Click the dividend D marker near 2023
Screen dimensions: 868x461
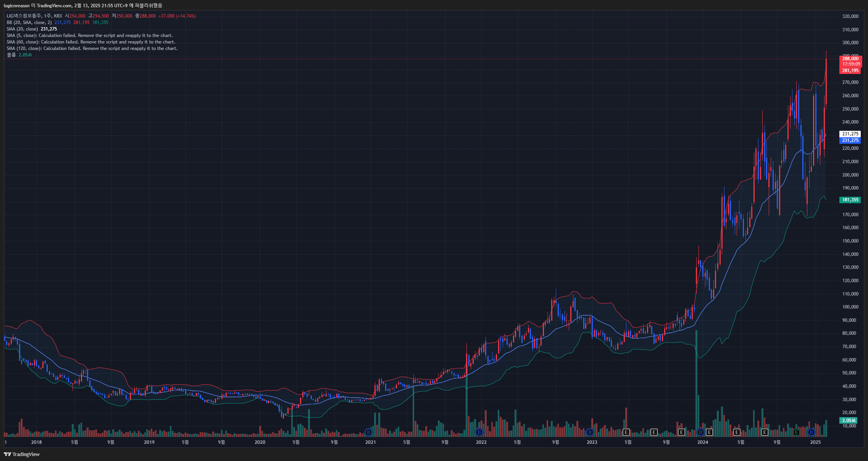tap(590, 432)
